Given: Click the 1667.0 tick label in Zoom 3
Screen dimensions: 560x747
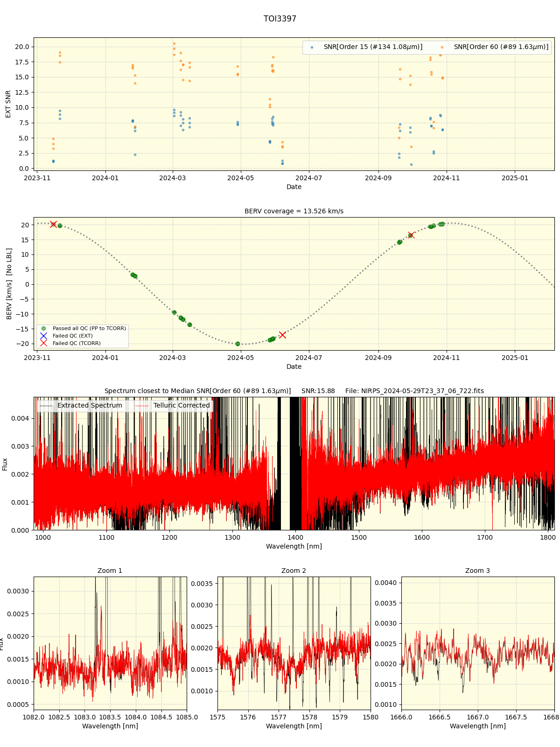Looking at the screenshot, I should point(478,718).
